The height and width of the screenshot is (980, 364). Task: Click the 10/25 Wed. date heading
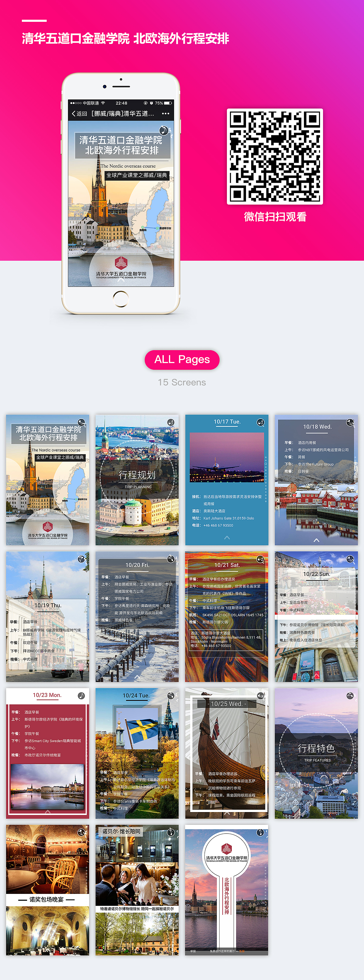[x=227, y=704]
